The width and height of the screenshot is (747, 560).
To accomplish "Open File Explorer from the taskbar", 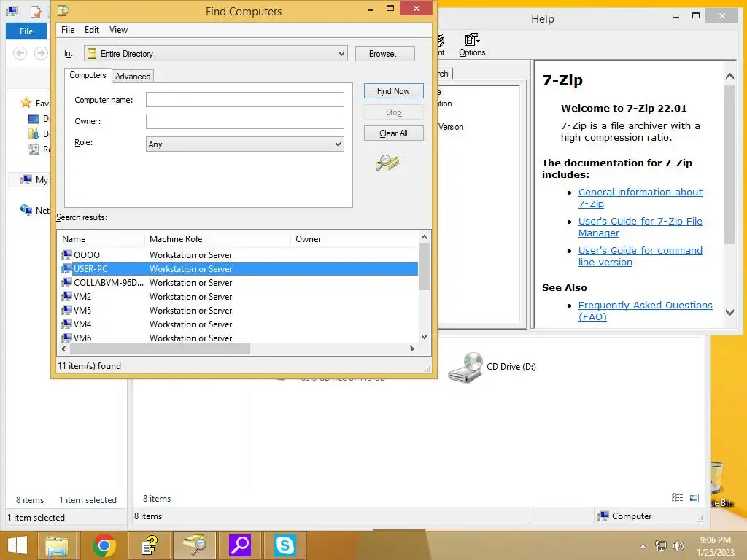I will (x=57, y=545).
